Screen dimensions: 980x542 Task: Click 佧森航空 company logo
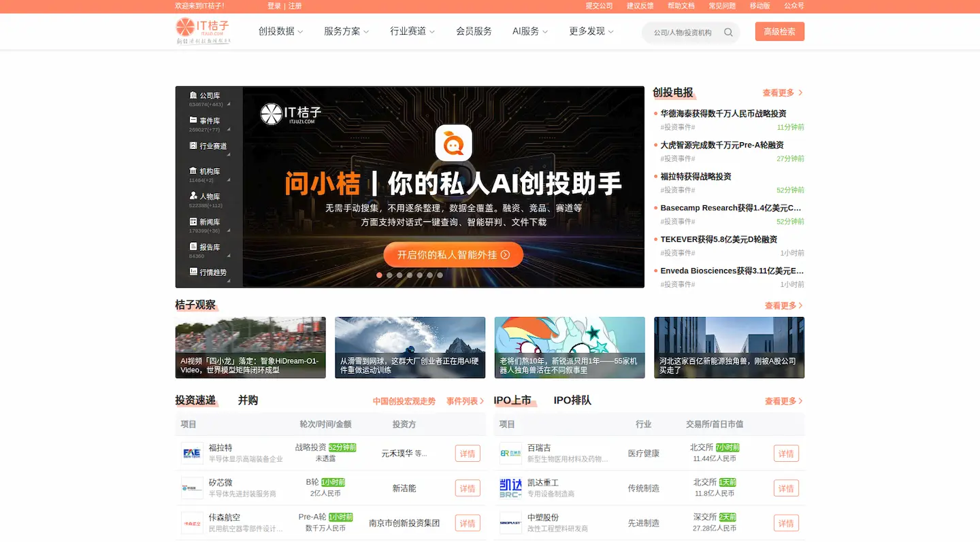pyautogui.click(x=192, y=523)
